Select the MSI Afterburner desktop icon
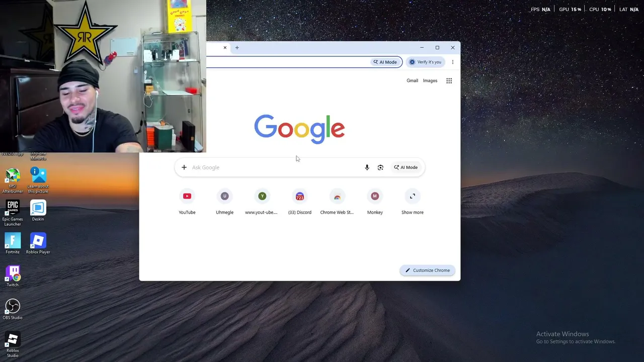The height and width of the screenshot is (362, 644). [x=13, y=180]
